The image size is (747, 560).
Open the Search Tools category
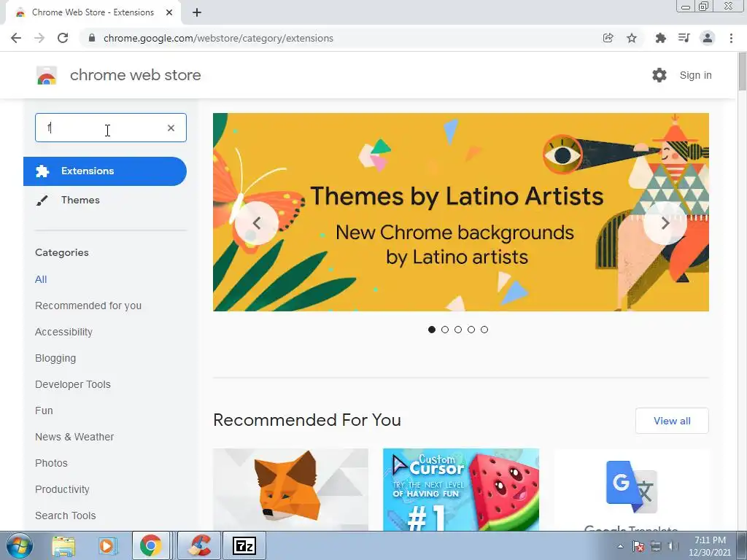pos(65,516)
